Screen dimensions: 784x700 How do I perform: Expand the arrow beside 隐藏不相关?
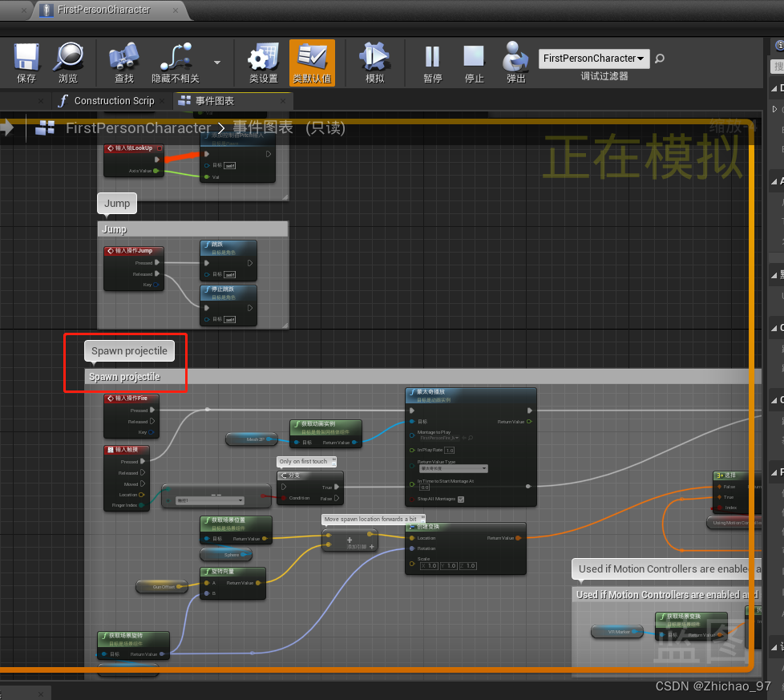click(214, 62)
